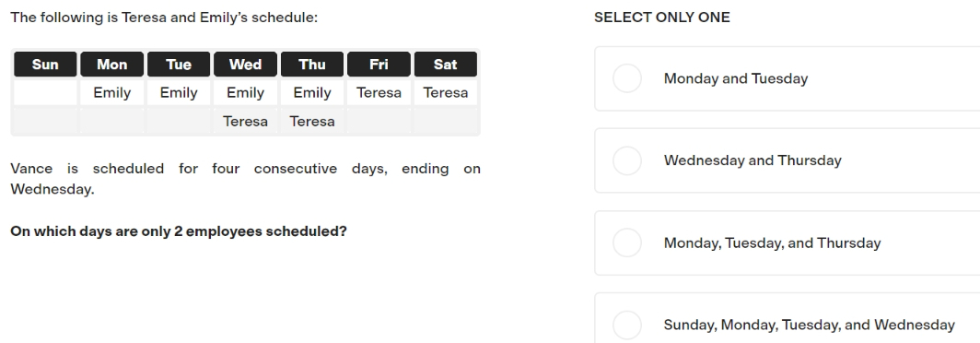Select the Sat column header
The height and width of the screenshot is (343, 980).
click(446, 65)
